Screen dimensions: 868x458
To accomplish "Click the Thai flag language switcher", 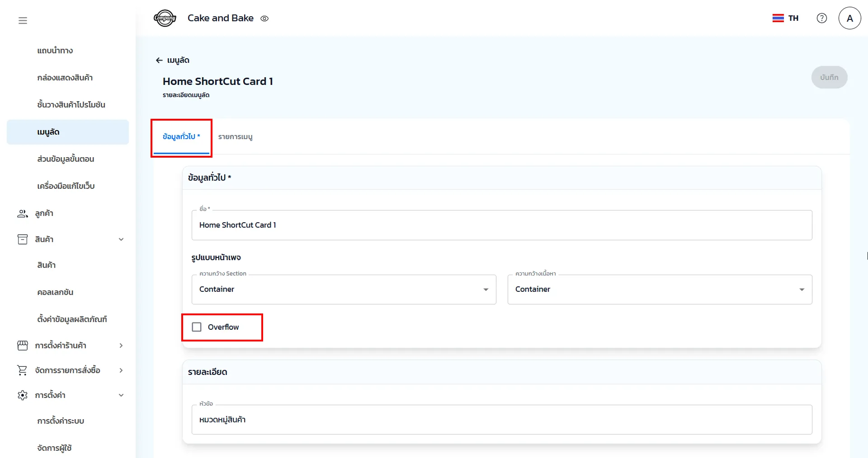I will point(785,18).
